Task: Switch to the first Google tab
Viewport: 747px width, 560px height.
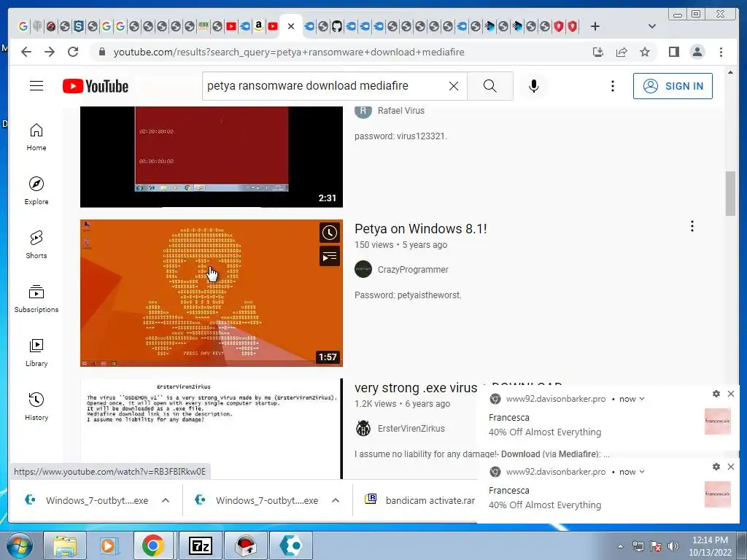Action: [x=23, y=26]
